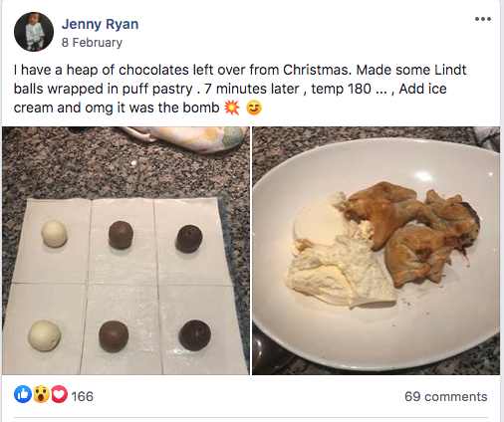Image resolution: width=504 pixels, height=422 pixels.
Task: Show the 166 reactions list
Action: (83, 396)
